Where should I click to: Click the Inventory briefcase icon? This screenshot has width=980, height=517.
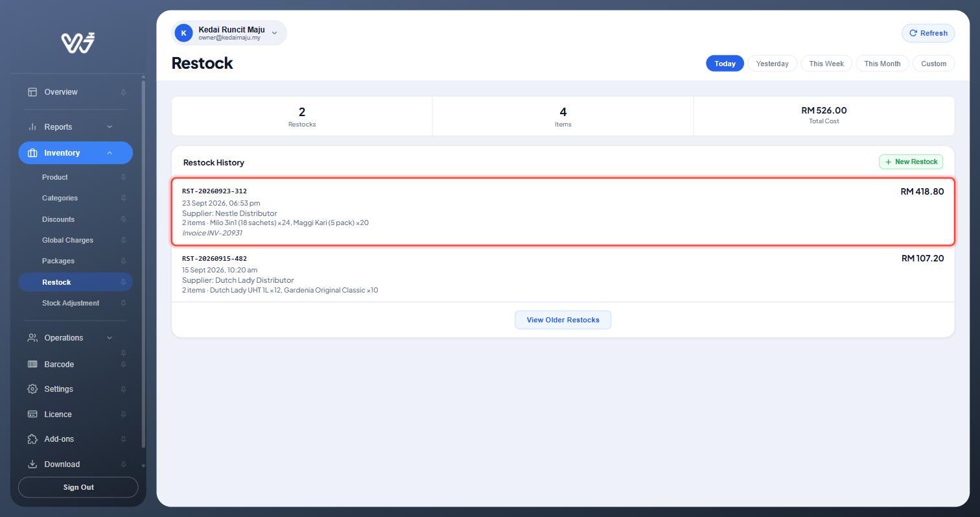[32, 153]
